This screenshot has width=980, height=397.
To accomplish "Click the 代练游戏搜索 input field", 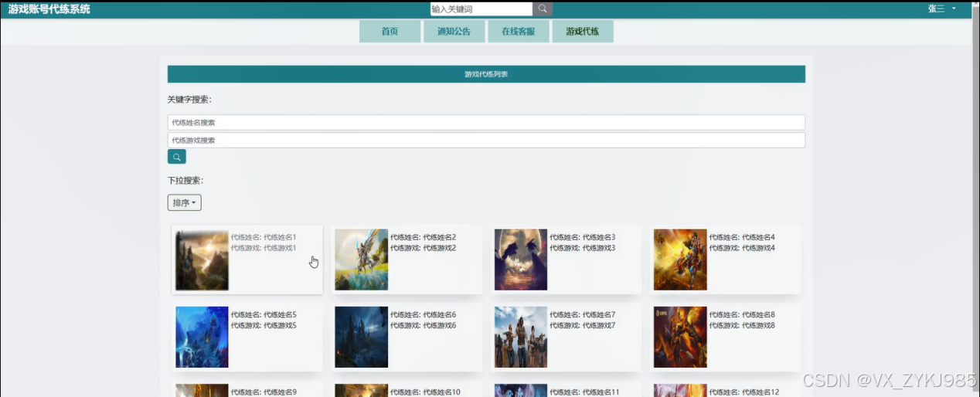I will click(486, 141).
